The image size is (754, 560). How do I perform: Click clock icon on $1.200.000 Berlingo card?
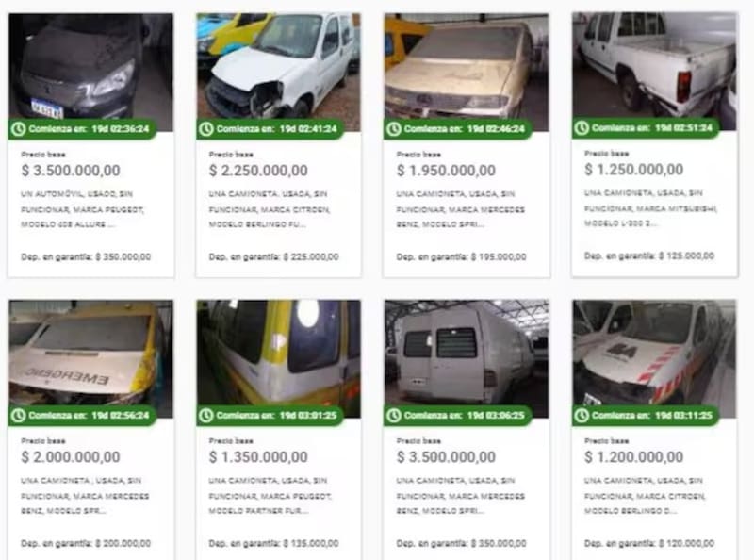[582, 415]
